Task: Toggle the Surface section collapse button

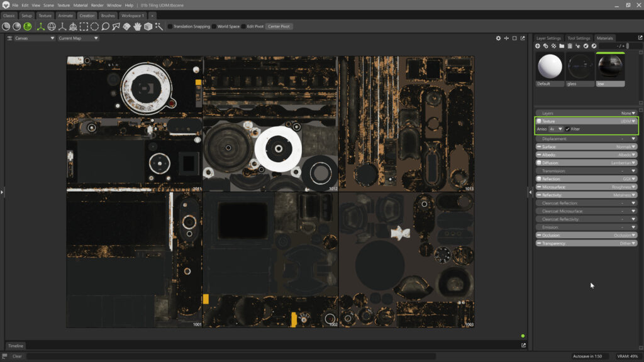Action: [539, 147]
